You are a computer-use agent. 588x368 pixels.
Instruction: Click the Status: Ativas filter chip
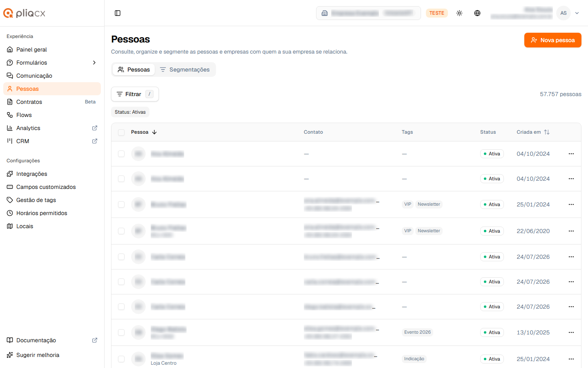tap(130, 112)
